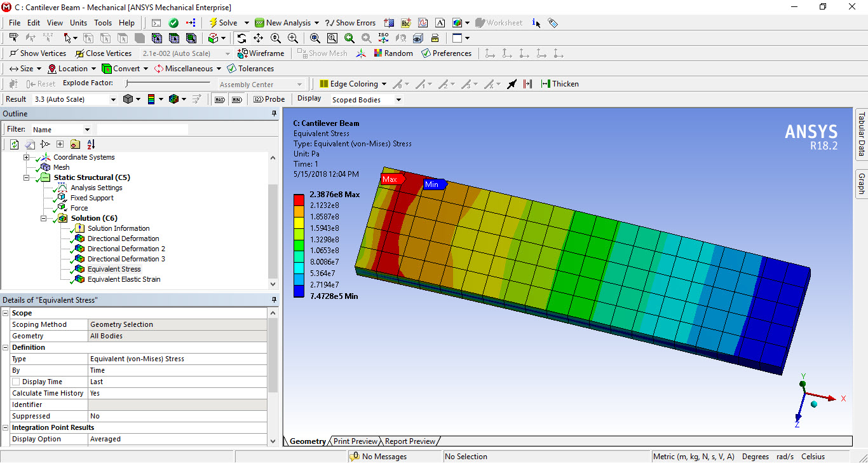The width and height of the screenshot is (868, 463).
Task: Click the Solve lightning bolt button
Action: (224, 23)
